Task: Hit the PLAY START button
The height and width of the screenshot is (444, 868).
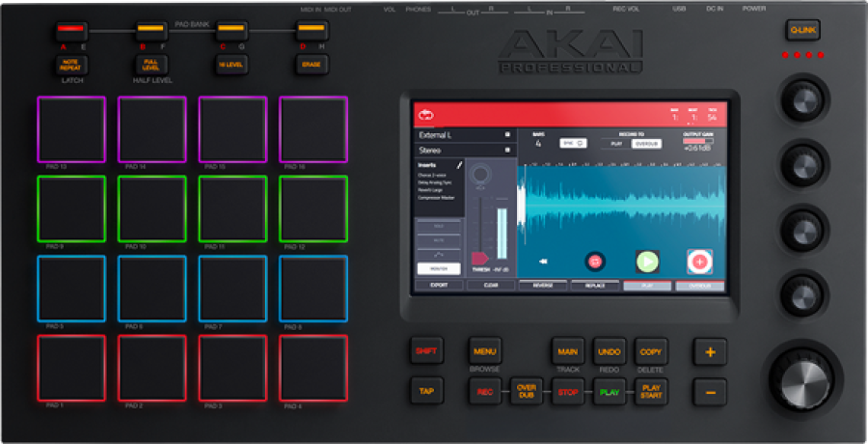Action: tap(651, 392)
